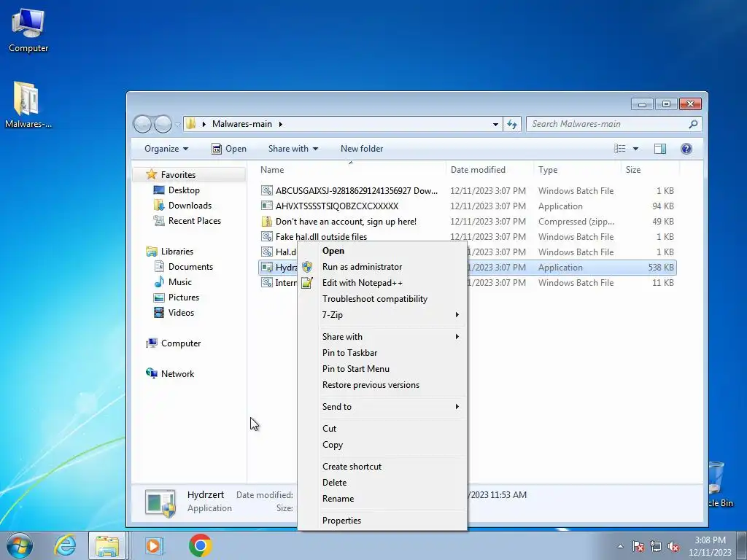Show hidden tray icons arrow

coord(620,546)
